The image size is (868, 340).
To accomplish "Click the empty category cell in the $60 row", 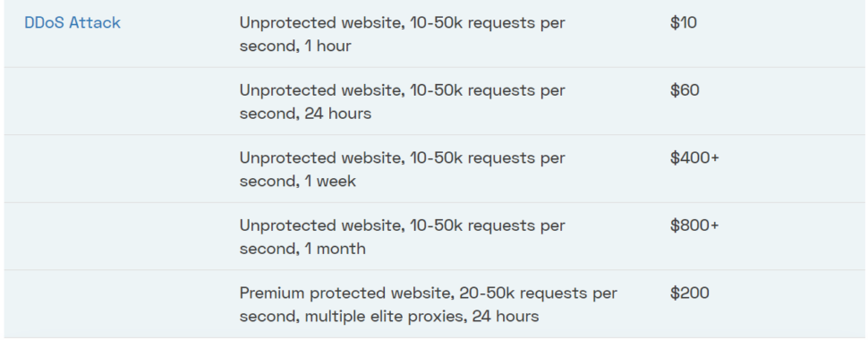I will (x=118, y=101).
